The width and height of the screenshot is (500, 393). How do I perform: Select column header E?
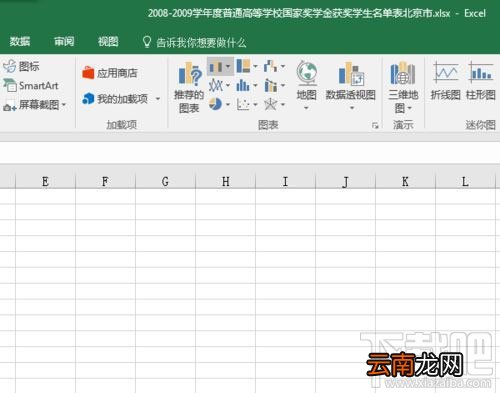click(45, 182)
